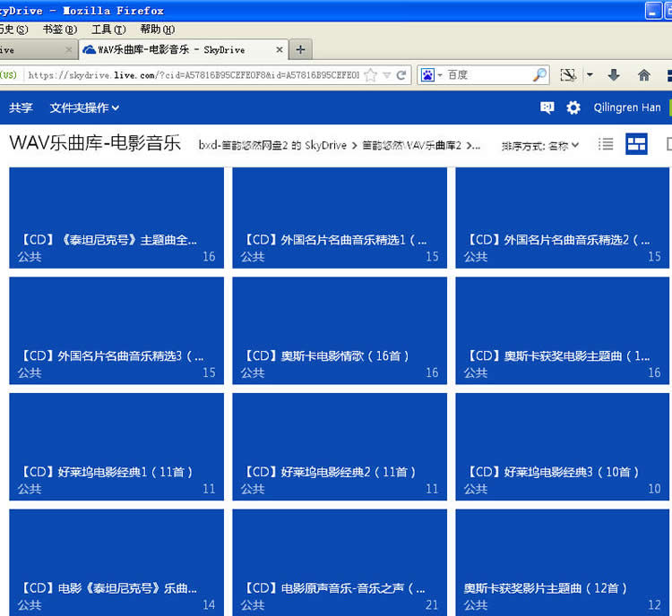The image size is (672, 616).
Task: Click the search magnifier in Baidu box
Action: point(539,75)
